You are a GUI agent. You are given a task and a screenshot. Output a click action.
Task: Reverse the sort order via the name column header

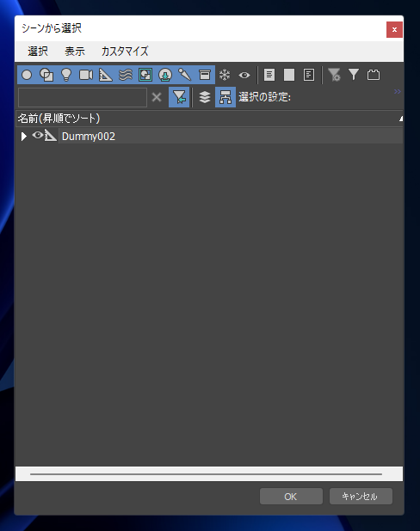pyautogui.click(x=209, y=119)
